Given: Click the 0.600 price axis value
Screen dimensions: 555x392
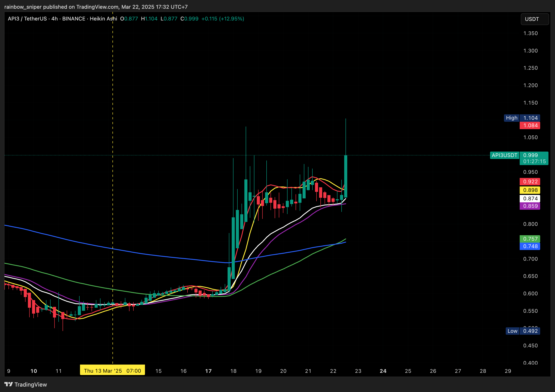Looking at the screenshot, I should [530, 294].
